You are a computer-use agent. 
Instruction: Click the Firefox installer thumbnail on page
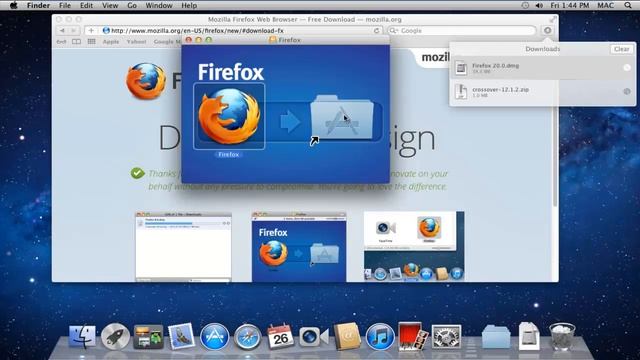[x=299, y=247]
